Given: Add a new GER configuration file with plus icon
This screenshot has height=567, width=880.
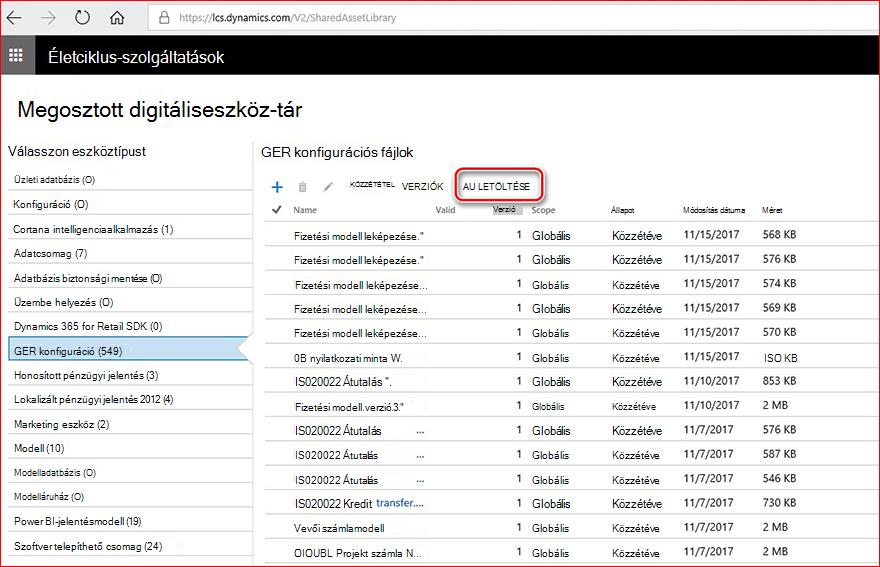Looking at the screenshot, I should pos(277,187).
